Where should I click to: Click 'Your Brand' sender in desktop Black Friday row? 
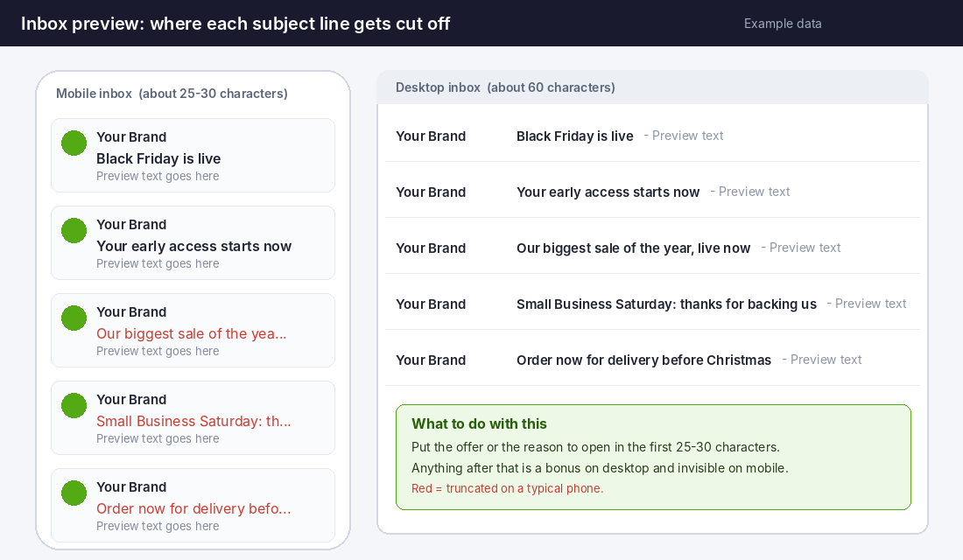[x=431, y=136]
